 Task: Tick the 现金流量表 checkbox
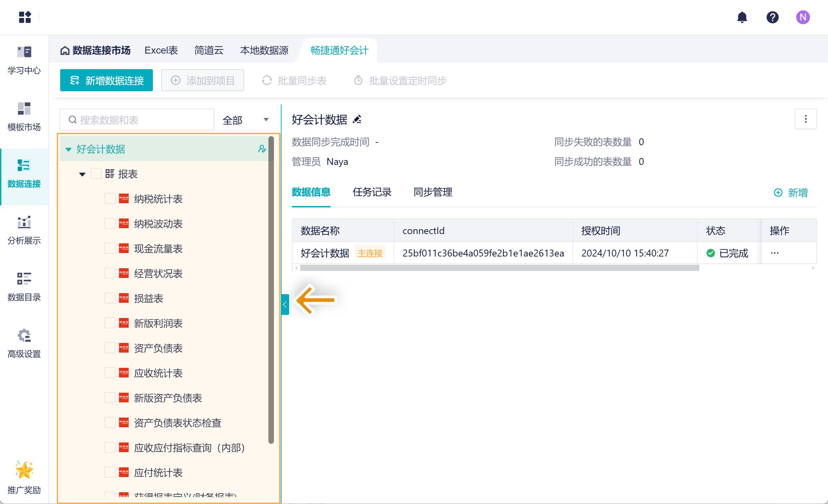pyautogui.click(x=110, y=249)
